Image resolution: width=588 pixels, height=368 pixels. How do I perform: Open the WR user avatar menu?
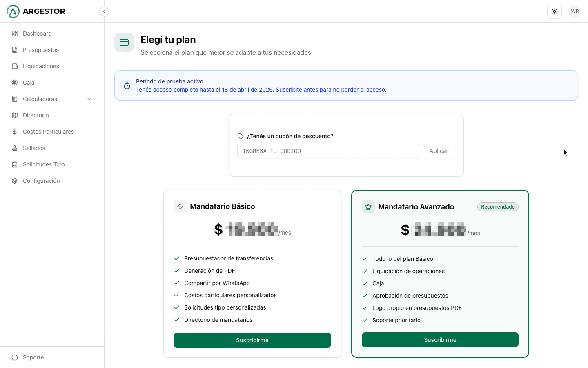pyautogui.click(x=575, y=11)
